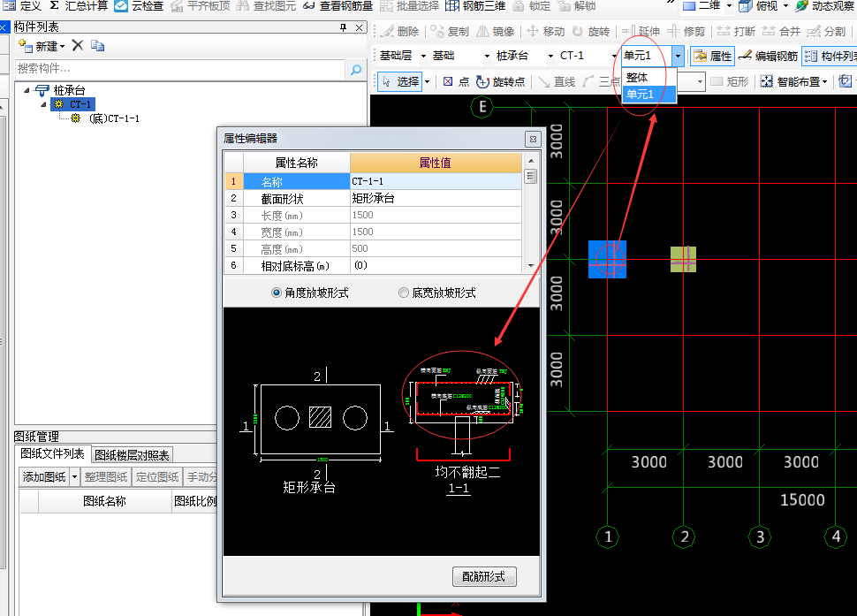Select 角度放坡形式 radio option

(310, 293)
